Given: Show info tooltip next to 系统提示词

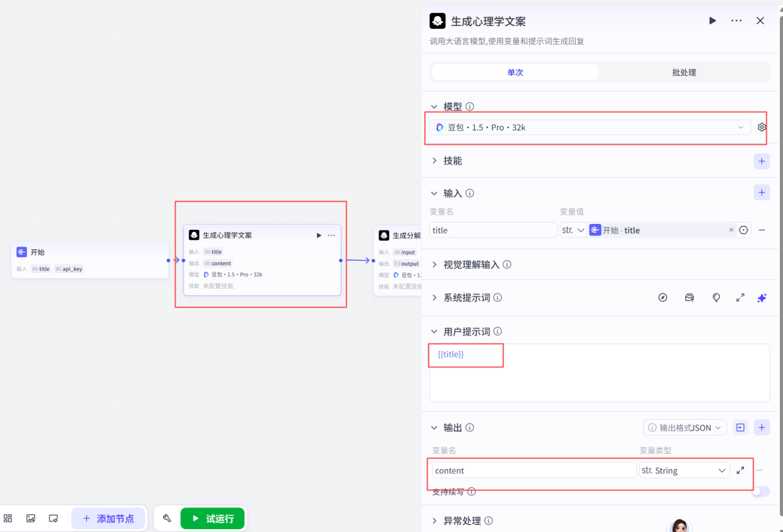Looking at the screenshot, I should click(x=497, y=297).
